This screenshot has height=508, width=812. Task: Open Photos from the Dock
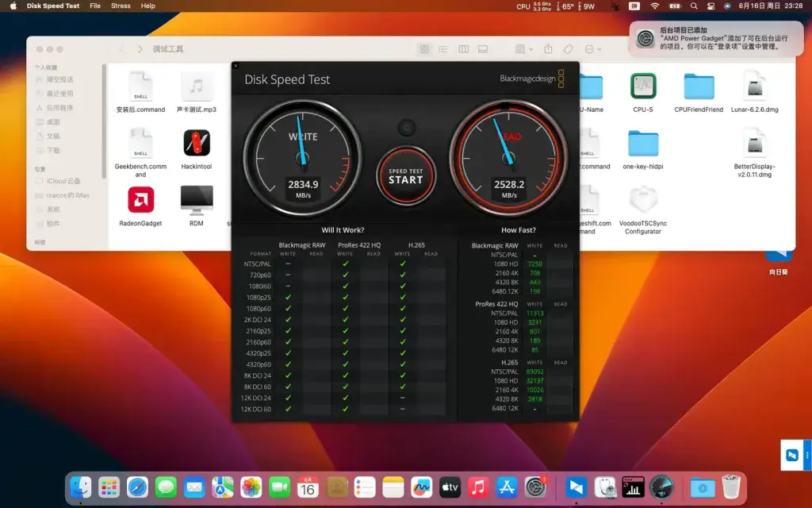(x=251, y=487)
